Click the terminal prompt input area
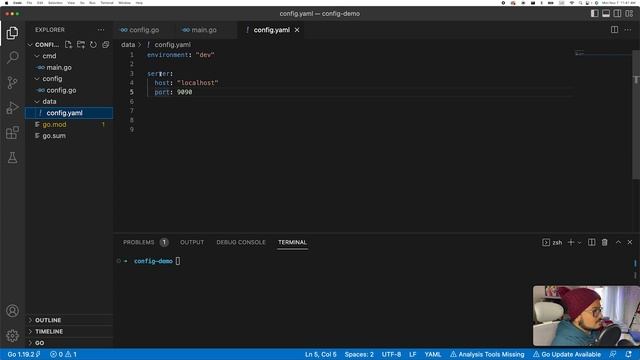Image resolution: width=640 pixels, height=360 pixels. tap(178, 261)
